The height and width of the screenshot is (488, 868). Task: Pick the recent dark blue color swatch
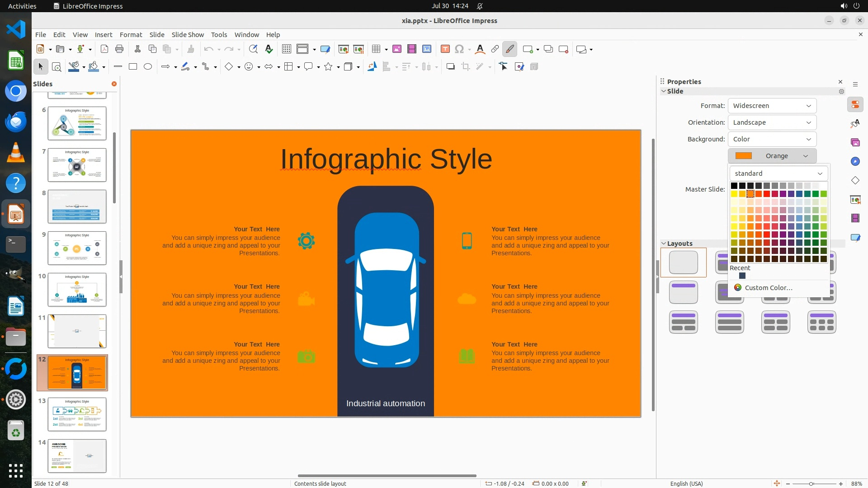pyautogui.click(x=742, y=276)
